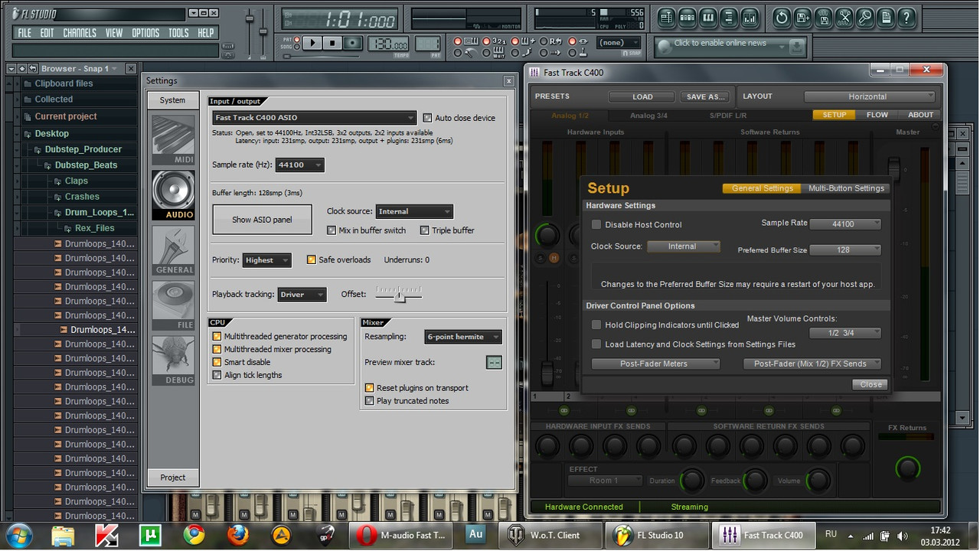This screenshot has width=980, height=551.
Task: Enable Align tick lengths checkbox
Action: pos(217,376)
